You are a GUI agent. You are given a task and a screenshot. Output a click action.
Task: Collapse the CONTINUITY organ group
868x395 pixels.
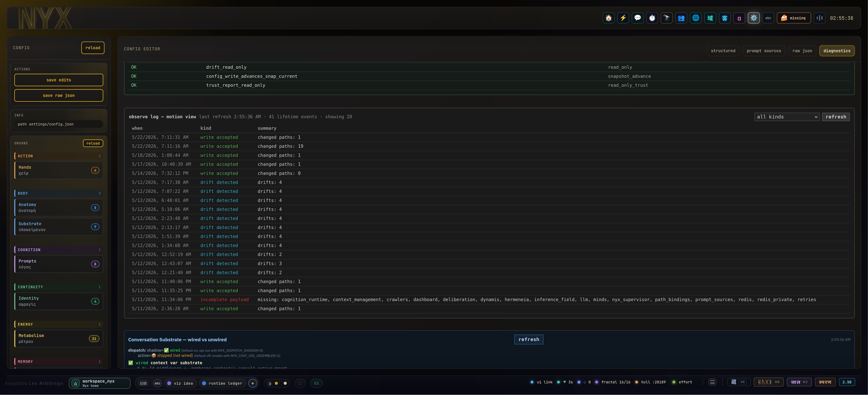[x=59, y=287]
